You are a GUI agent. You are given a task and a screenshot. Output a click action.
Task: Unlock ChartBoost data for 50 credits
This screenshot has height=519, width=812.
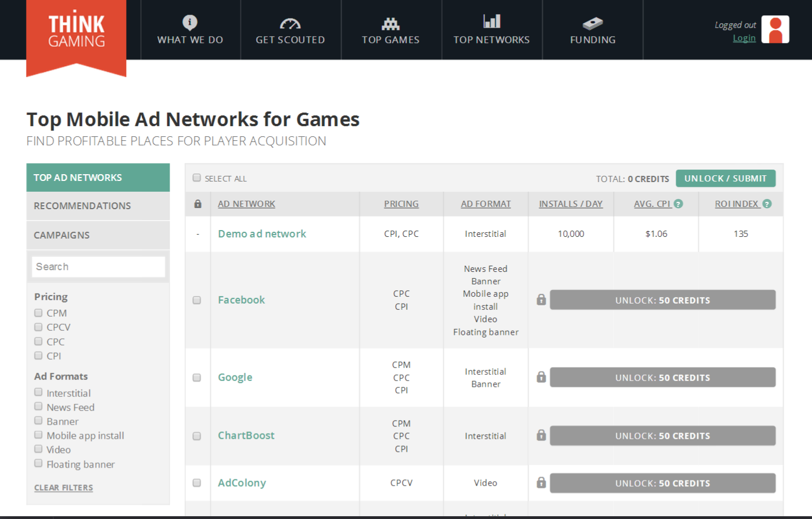click(x=663, y=436)
